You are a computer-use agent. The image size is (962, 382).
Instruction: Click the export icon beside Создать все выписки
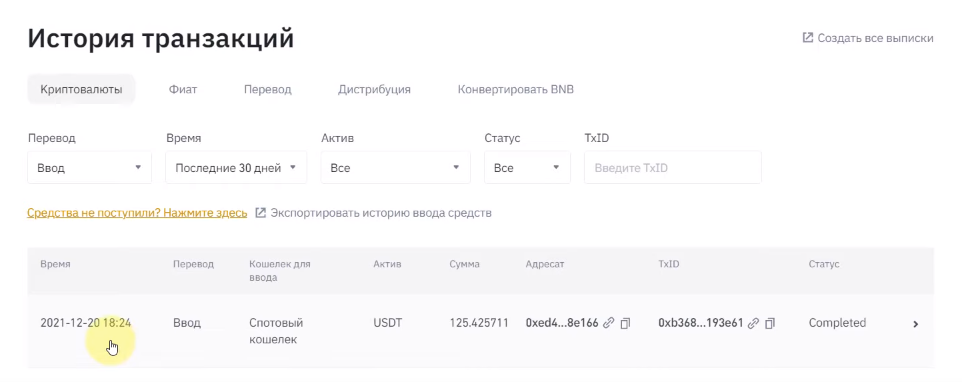[807, 38]
